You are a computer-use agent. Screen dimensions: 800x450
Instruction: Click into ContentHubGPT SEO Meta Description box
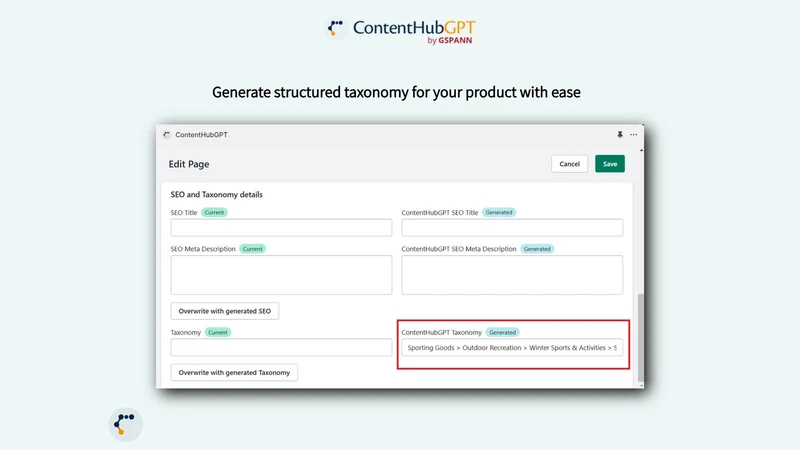(x=512, y=275)
